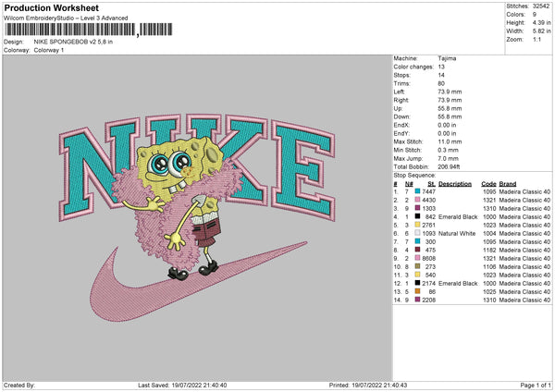Select the 'Wilcom EmbroideryStudio – Level 3 Advanced' text
The height and width of the screenshot is (392, 555).
click(x=66, y=18)
